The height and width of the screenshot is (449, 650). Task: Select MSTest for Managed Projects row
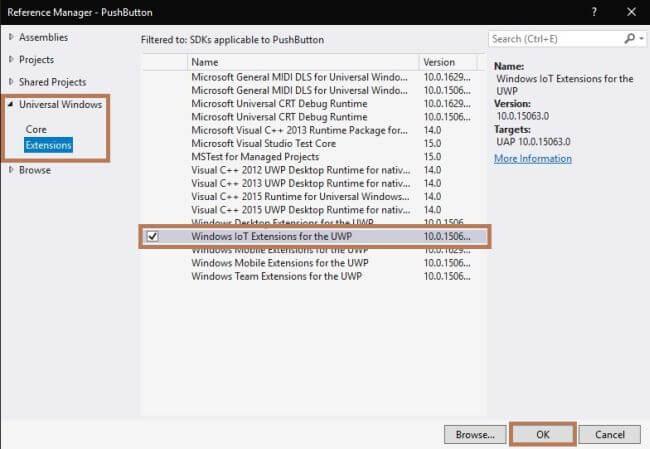313,157
